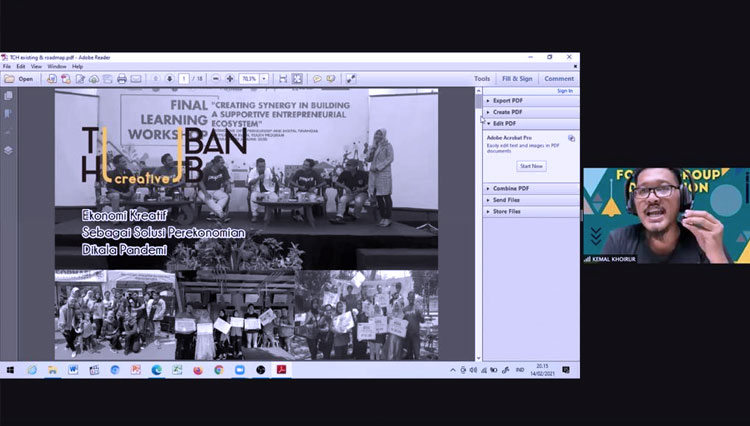Open the Bookmarks sidebar icon
Screen dimensions: 750x426
(8, 114)
